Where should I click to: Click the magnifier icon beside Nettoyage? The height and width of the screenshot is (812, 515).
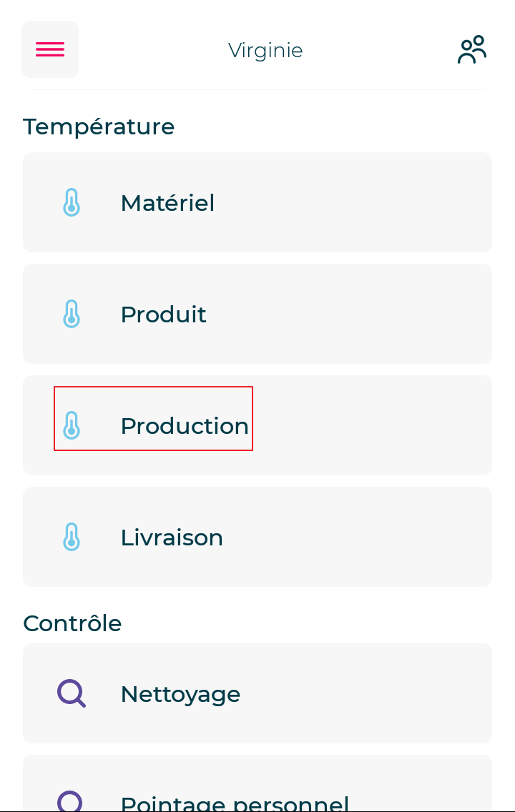click(71, 693)
